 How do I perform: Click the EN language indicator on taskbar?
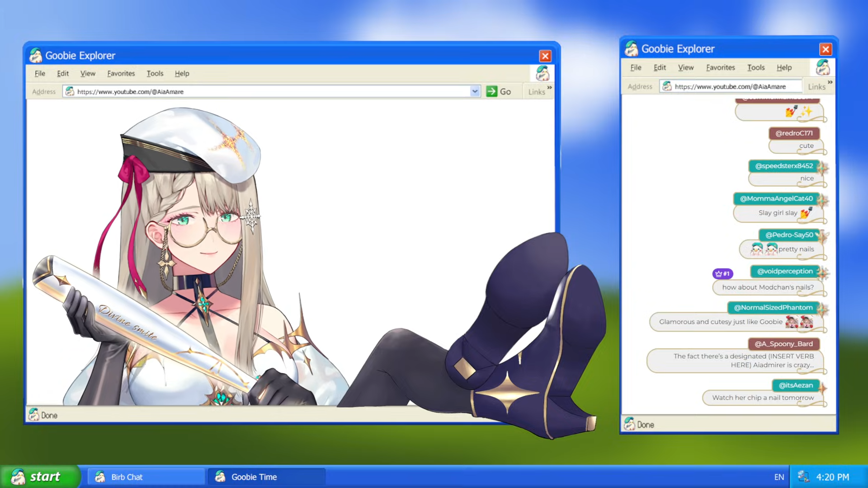tap(779, 477)
